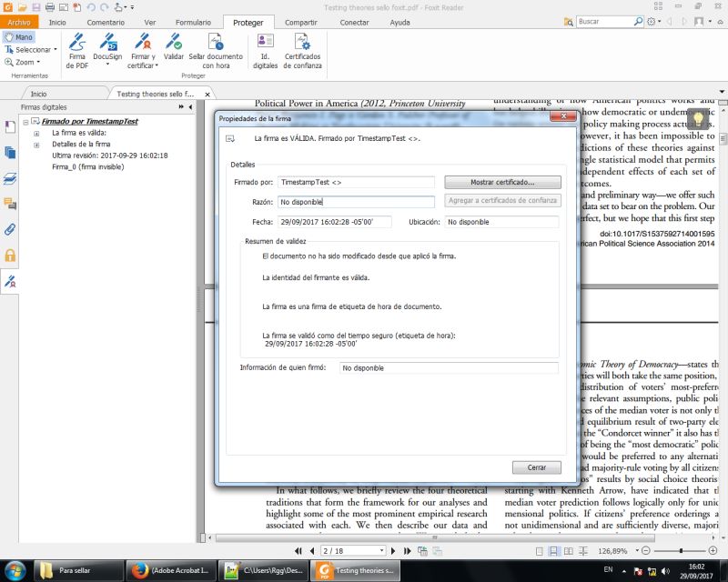Open the Zoom dropdown in Herramientas
This screenshot has height=582, width=728.
click(x=36, y=62)
